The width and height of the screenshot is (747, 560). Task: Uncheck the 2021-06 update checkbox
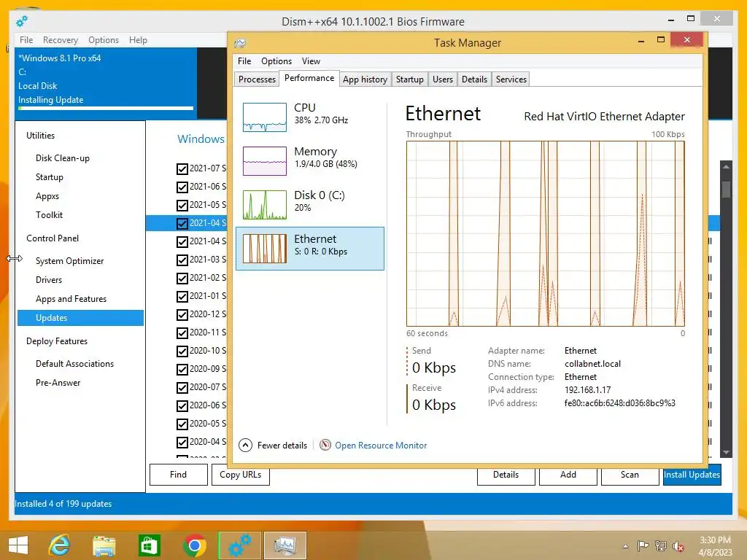182,187
